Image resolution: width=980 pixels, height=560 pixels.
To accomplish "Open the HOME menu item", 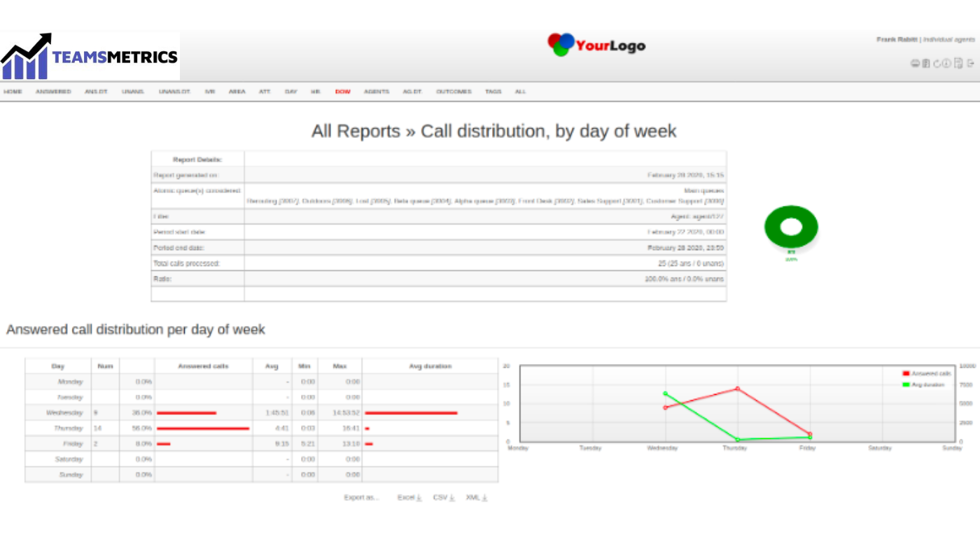I will [x=13, y=92].
